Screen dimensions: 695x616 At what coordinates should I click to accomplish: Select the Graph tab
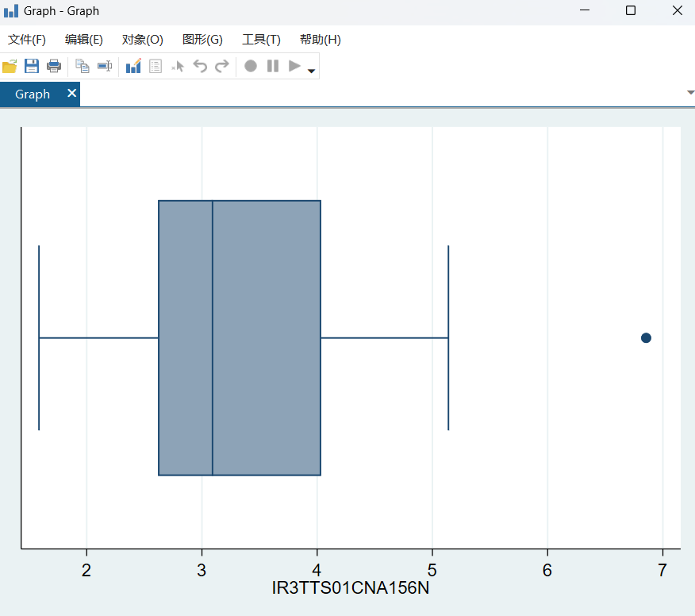(x=33, y=94)
